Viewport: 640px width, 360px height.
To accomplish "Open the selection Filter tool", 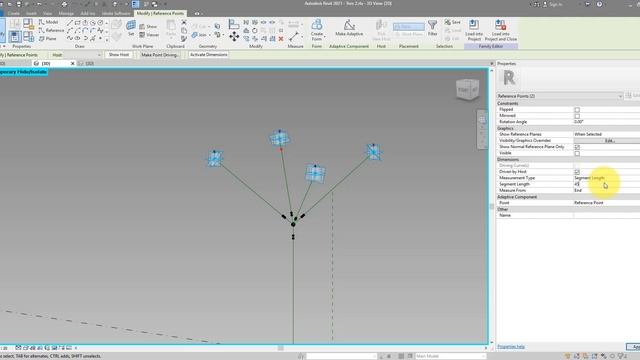I will coord(432,28).
